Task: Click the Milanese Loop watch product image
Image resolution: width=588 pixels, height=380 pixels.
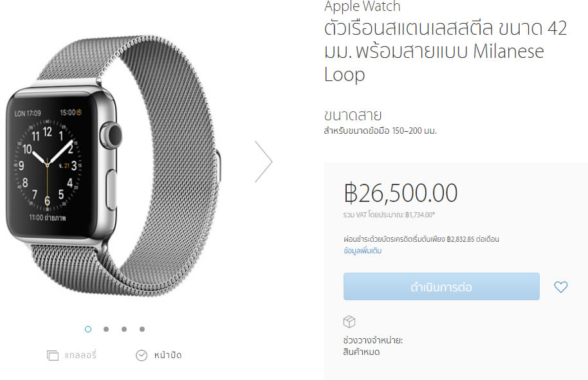Action: coord(114,166)
